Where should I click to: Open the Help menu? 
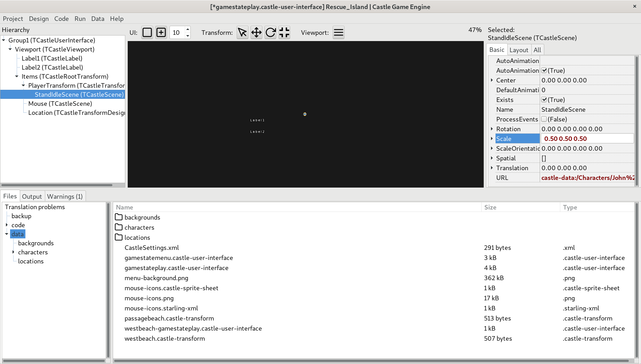click(x=117, y=18)
